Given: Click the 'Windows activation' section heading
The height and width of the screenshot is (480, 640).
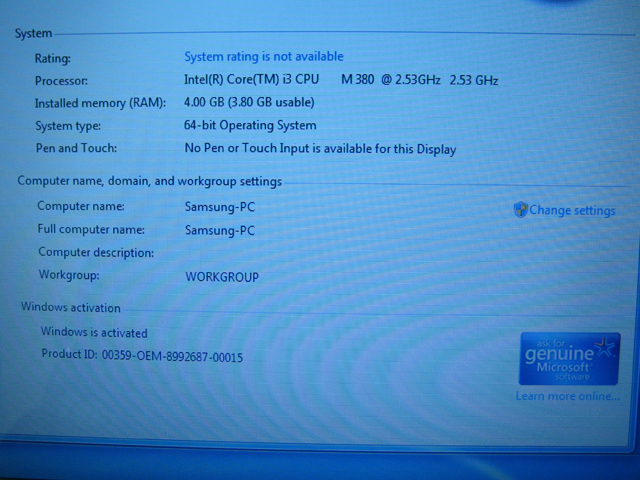Looking at the screenshot, I should click(71, 307).
